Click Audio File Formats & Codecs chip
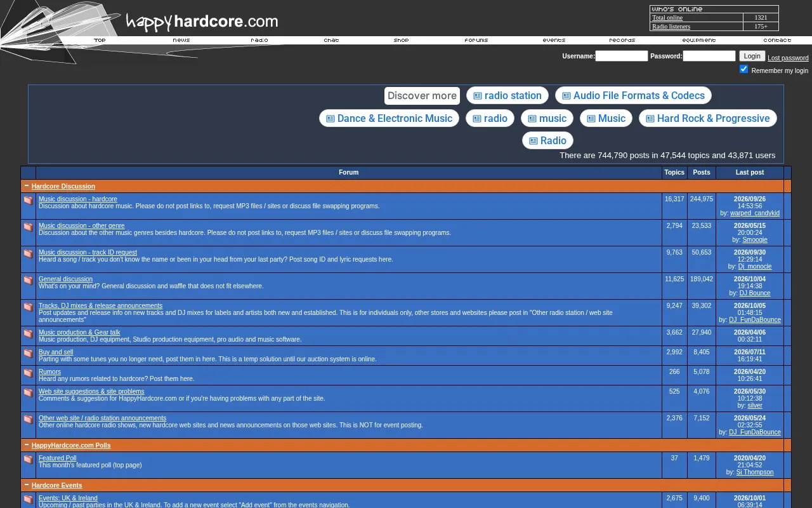Screen dimensions: 812x508 pyautogui.click(x=633, y=96)
